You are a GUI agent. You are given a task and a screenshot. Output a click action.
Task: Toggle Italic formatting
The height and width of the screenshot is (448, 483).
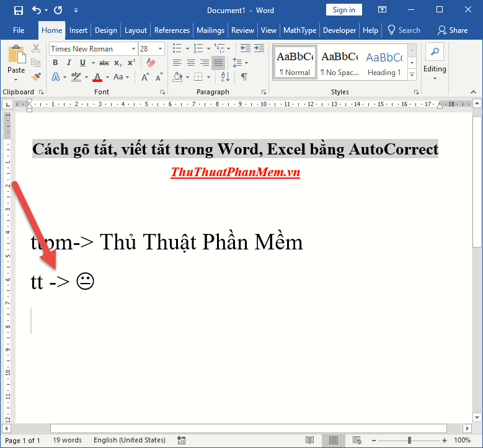pos(69,63)
